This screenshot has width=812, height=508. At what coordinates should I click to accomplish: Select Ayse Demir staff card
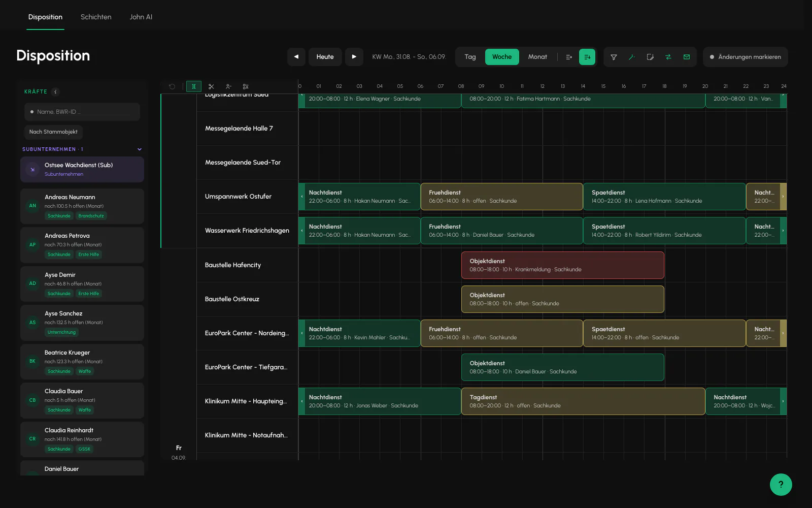(82, 284)
